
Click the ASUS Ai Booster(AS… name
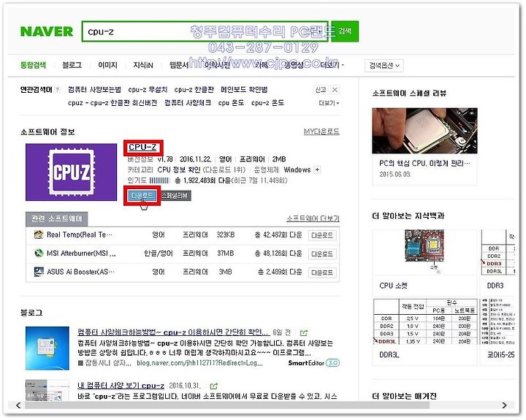(80, 272)
